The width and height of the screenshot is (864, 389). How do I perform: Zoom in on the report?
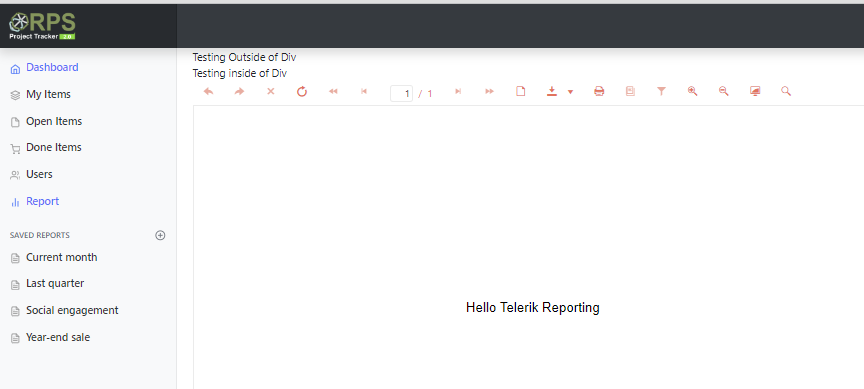point(693,91)
